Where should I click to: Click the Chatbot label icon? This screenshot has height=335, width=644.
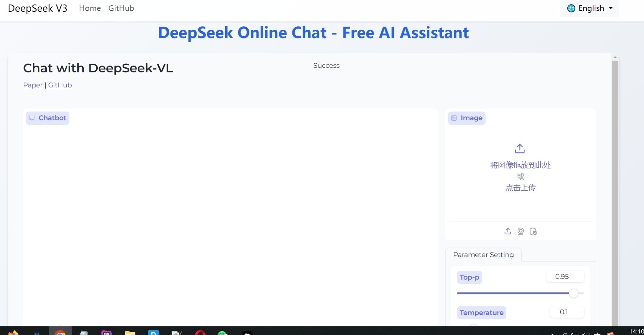click(x=32, y=118)
